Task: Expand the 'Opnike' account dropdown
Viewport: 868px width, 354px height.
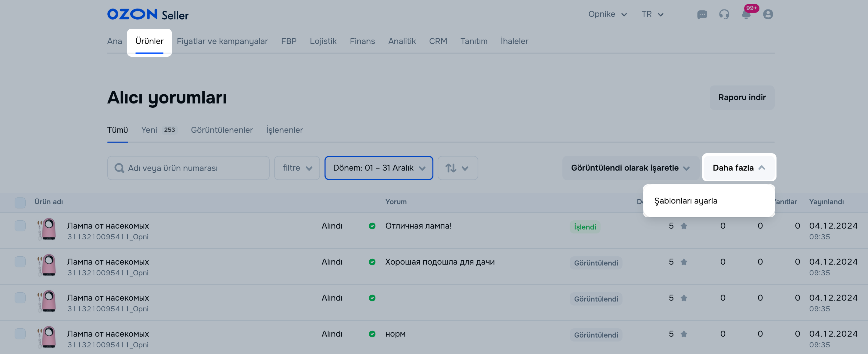Action: click(x=607, y=14)
